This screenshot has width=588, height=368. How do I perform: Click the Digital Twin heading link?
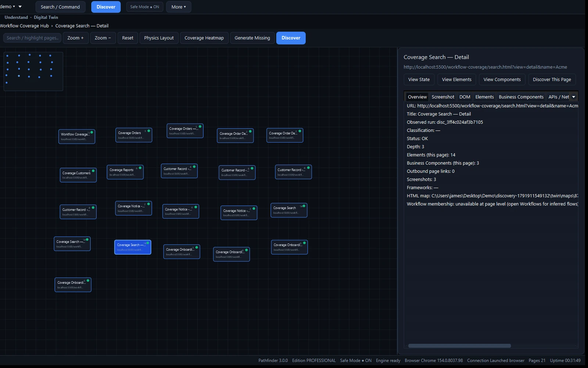click(46, 17)
